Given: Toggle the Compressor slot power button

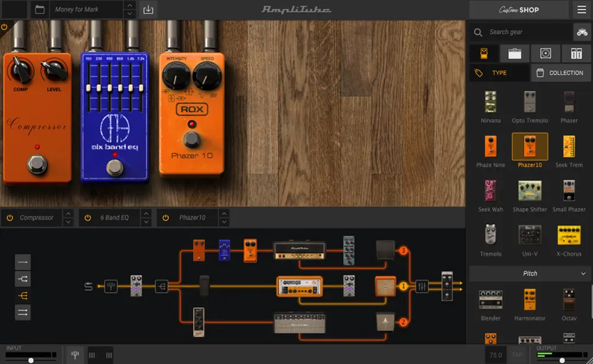Looking at the screenshot, I should tap(10, 218).
